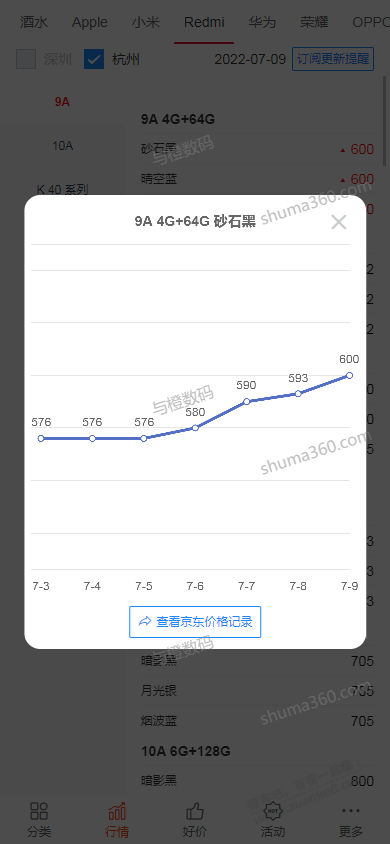Click 查看京东价格记录 button
The height and width of the screenshot is (844, 390).
[x=195, y=622]
